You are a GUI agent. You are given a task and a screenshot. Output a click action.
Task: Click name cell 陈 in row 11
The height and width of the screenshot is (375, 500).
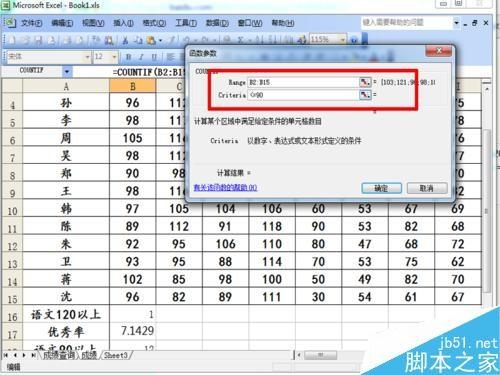pos(66,226)
